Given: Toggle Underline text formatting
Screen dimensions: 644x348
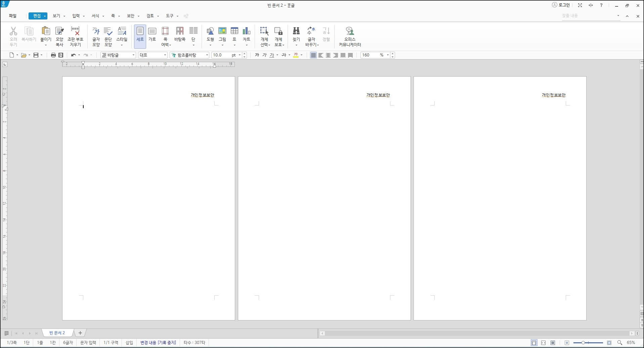Looking at the screenshot, I should (272, 55).
